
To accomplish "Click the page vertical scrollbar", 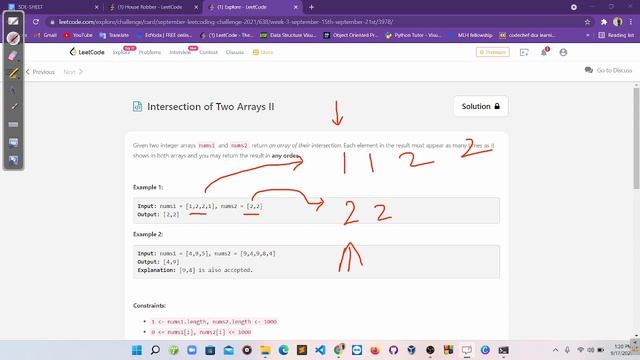I will coord(636,138).
